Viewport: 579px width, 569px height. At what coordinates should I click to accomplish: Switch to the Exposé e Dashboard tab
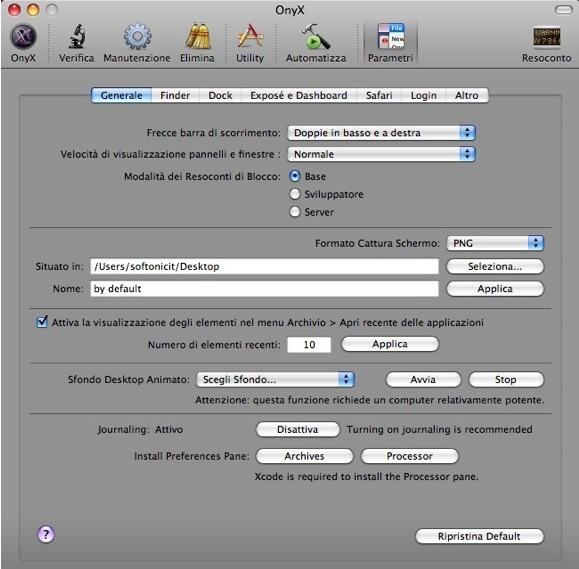click(x=298, y=95)
